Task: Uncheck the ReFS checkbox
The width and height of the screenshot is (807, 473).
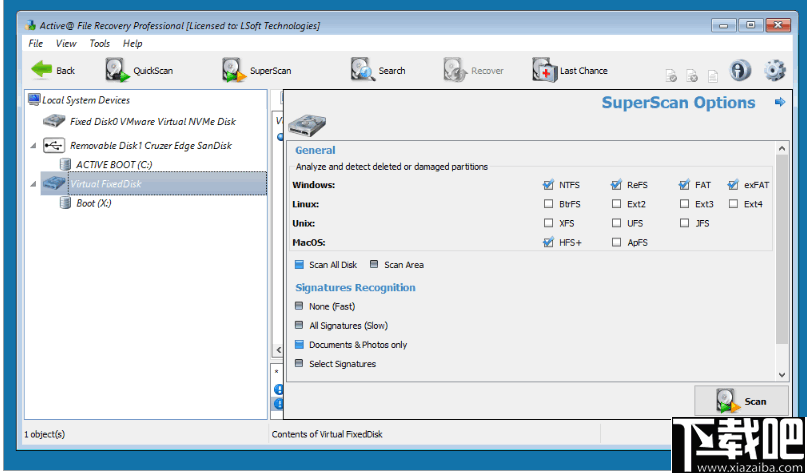Action: [616, 184]
